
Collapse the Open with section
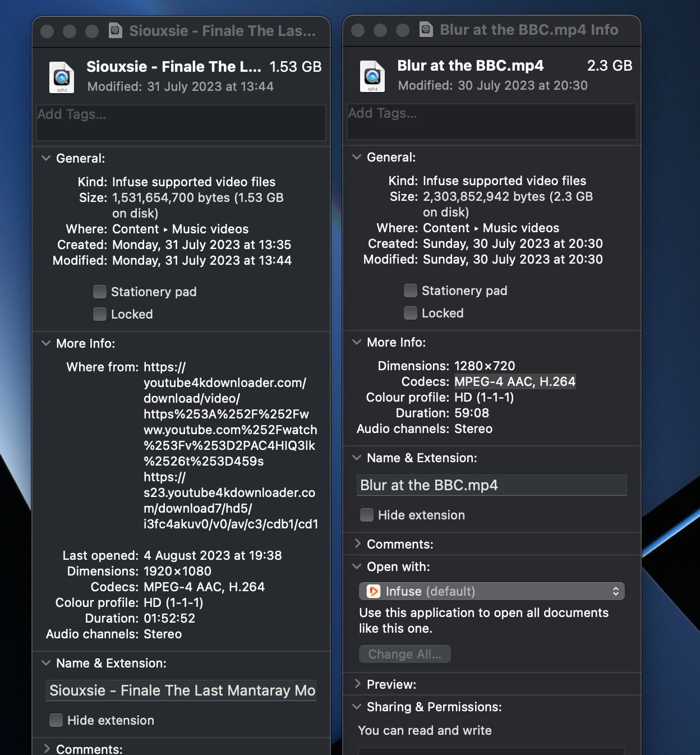point(357,567)
